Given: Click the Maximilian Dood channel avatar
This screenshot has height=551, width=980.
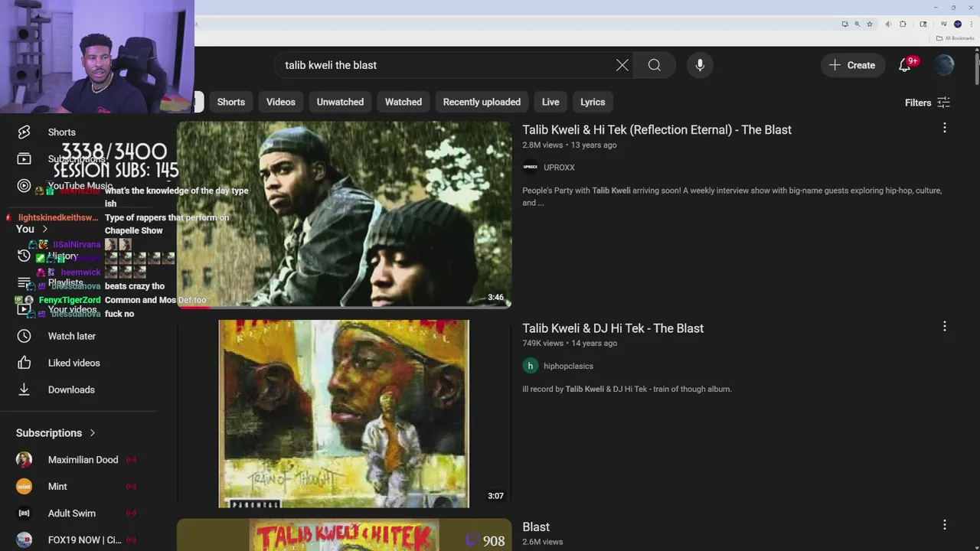Looking at the screenshot, I should tap(24, 459).
